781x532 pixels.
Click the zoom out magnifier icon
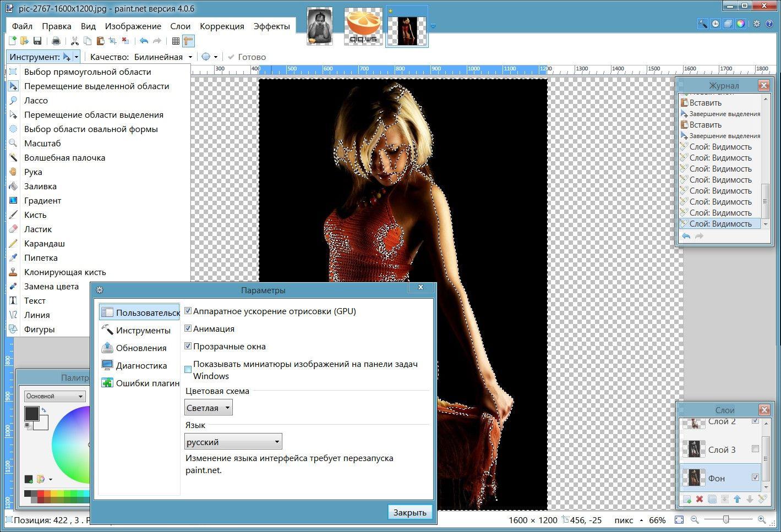(x=695, y=519)
